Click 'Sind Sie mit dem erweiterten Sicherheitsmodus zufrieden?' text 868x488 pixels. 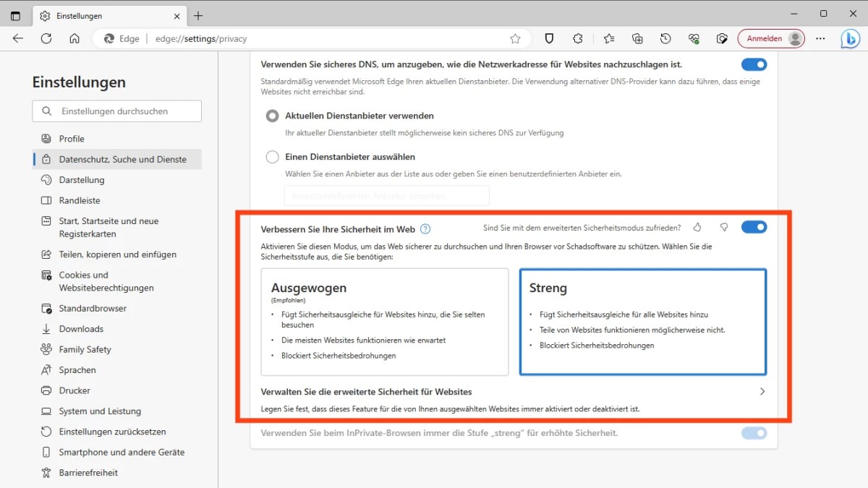[582, 228]
